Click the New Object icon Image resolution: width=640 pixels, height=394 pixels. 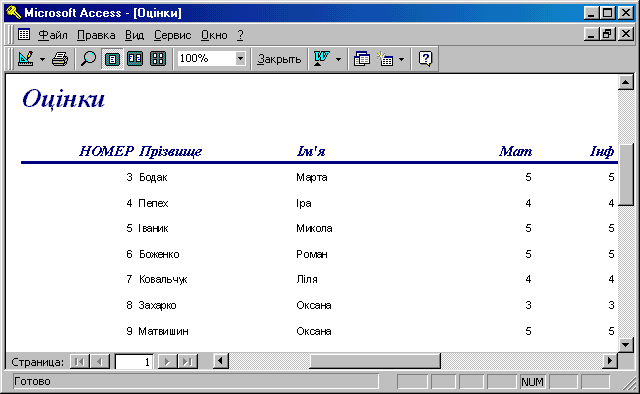tap(385, 59)
